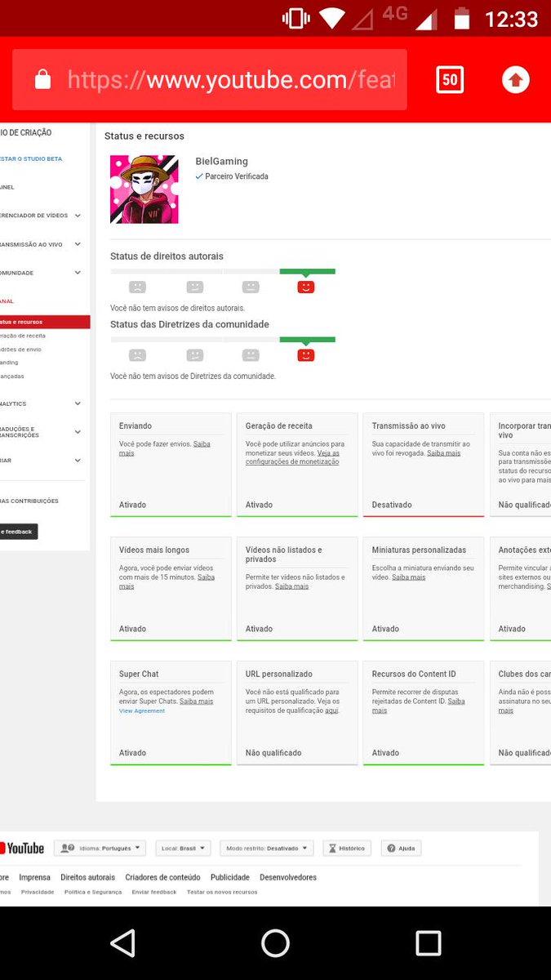Tap the red upload arrow icon in browser bar
This screenshot has height=980, width=551.
(x=515, y=79)
